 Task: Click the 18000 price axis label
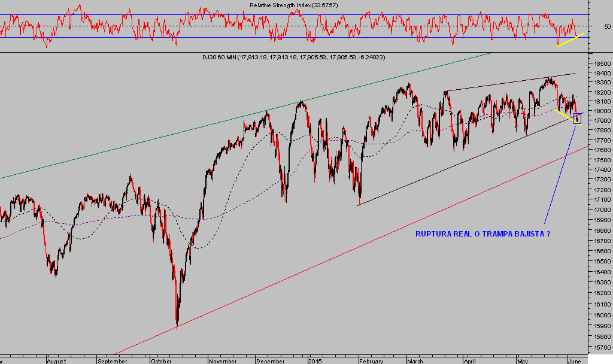(601, 112)
